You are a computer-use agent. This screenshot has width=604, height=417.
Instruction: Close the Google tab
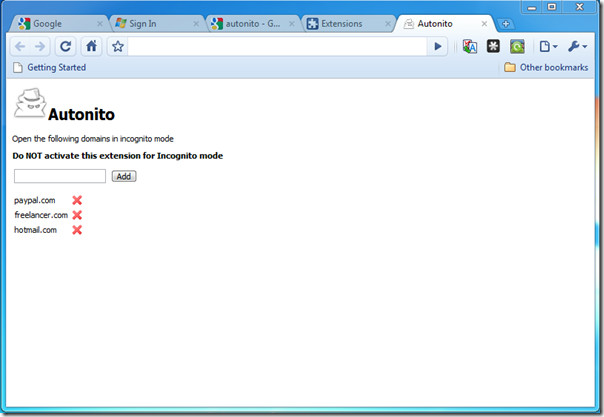point(100,24)
